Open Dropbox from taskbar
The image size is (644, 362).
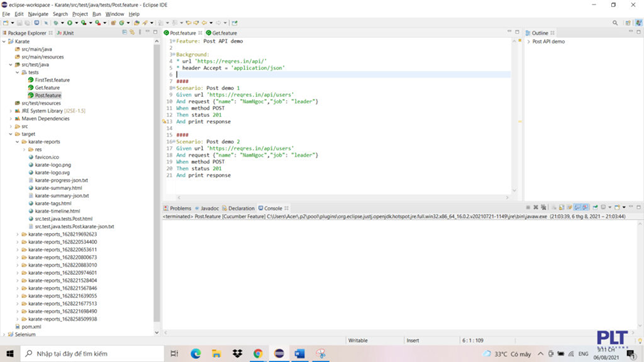pyautogui.click(x=237, y=353)
